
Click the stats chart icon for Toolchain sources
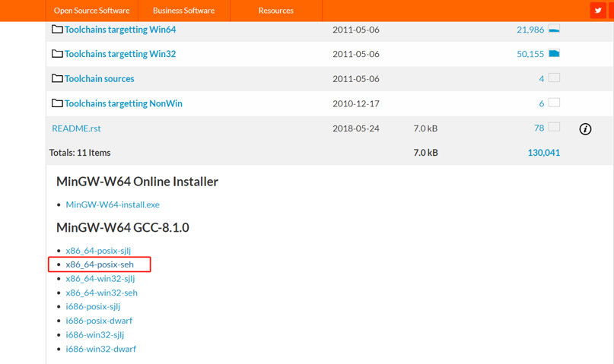[x=554, y=78]
